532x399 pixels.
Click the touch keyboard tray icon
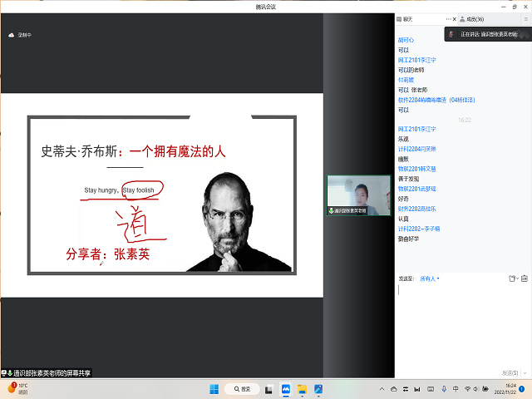tap(431, 389)
